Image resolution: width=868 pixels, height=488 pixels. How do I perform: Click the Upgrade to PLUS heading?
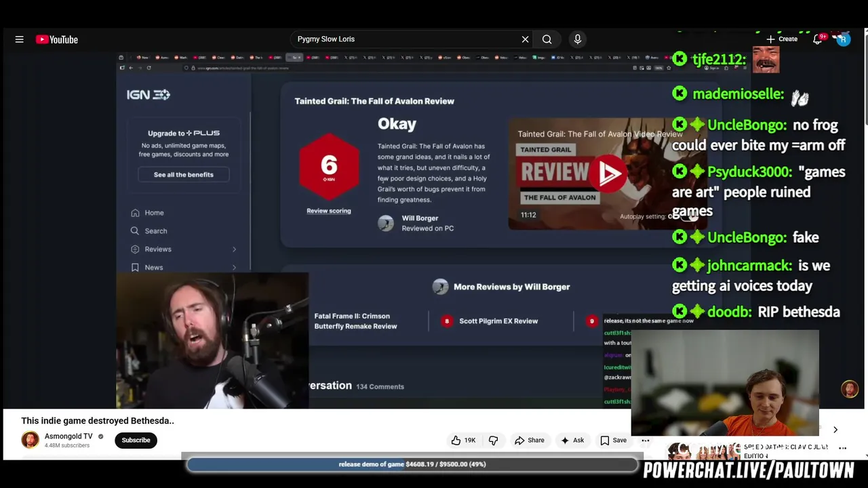pos(184,134)
